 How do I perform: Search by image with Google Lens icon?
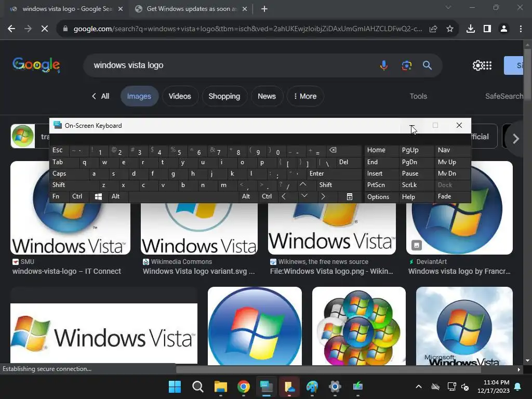pyautogui.click(x=406, y=65)
